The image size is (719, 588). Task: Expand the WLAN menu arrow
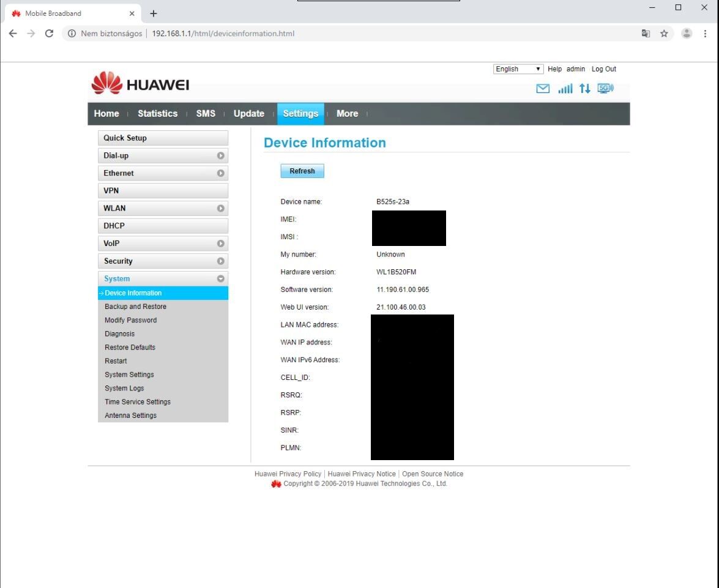220,208
